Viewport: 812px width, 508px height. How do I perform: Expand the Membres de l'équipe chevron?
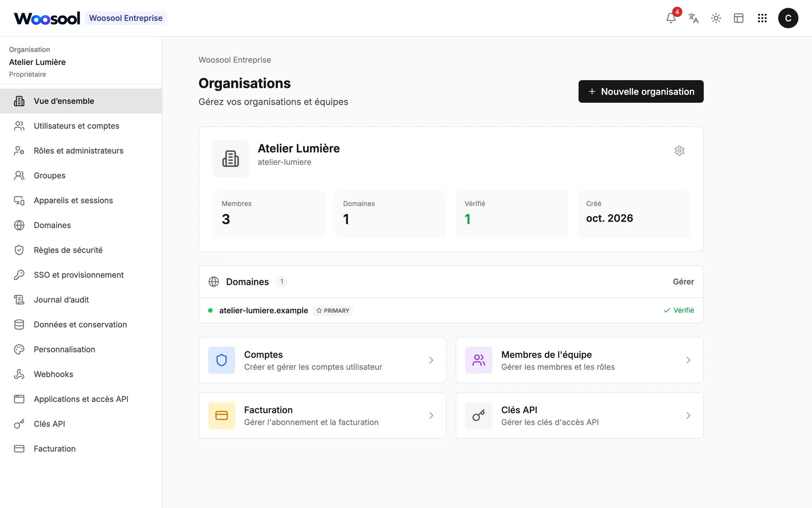coord(688,360)
